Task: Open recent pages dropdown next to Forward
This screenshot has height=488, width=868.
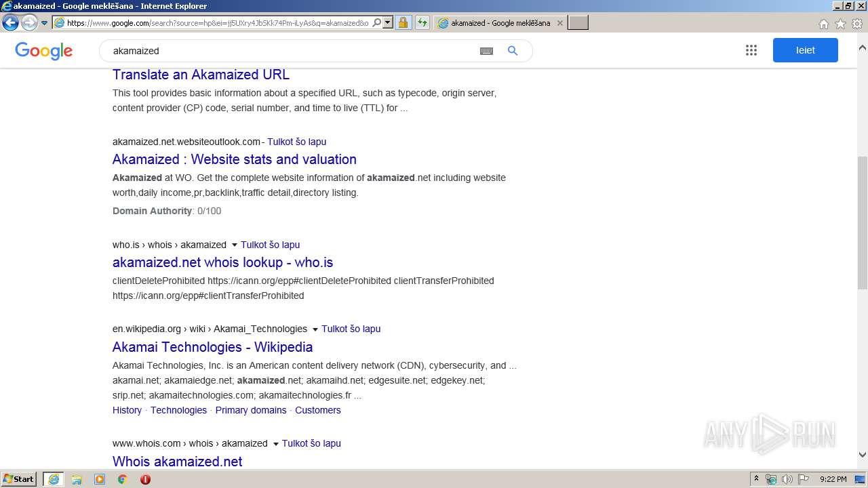Action: (x=44, y=23)
